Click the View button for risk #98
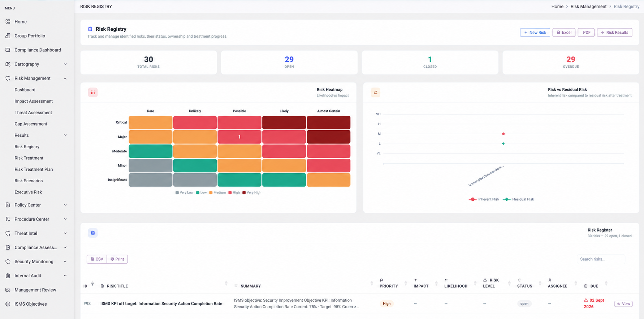644x319 pixels. pos(623,304)
